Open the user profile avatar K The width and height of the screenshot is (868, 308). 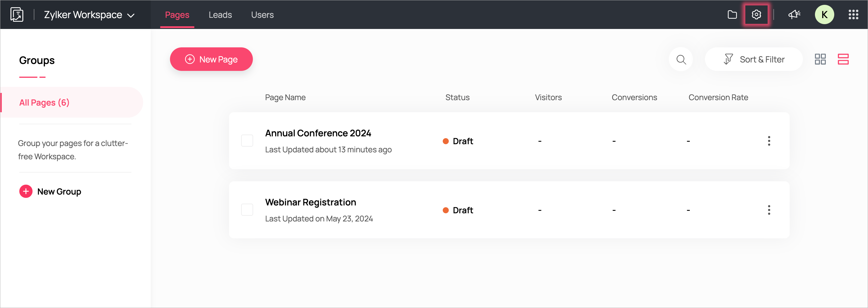point(824,14)
